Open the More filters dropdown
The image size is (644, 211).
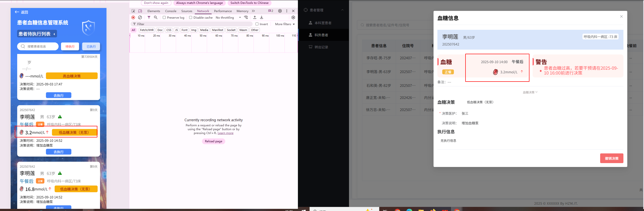(285, 24)
